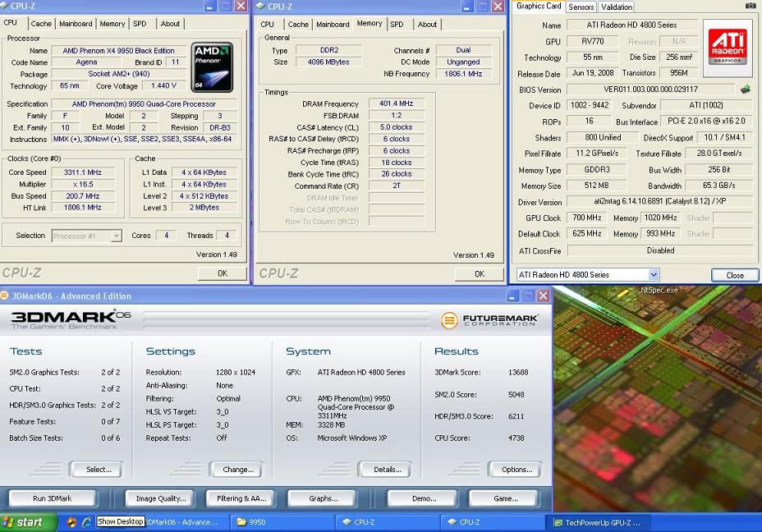
Task: Open SPD tab in left CPU-Z window
Action: 140,23
